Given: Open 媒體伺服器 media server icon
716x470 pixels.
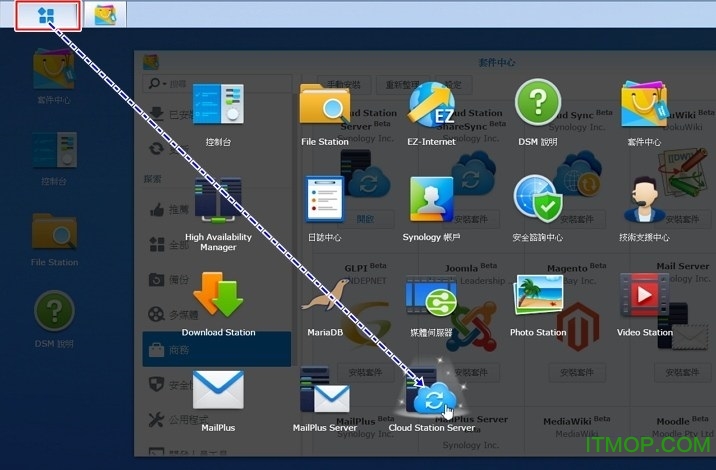Looking at the screenshot, I should point(431,298).
